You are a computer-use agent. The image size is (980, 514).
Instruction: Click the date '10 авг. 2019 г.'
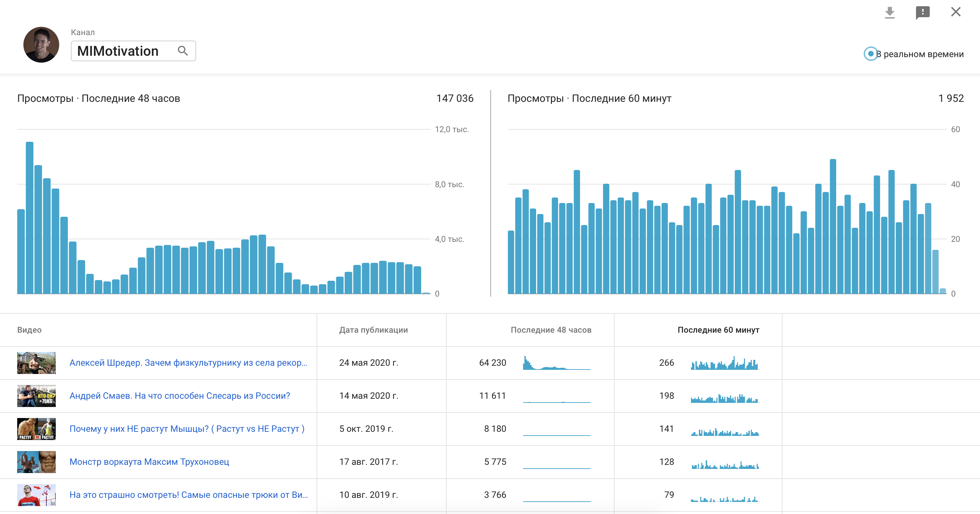(368, 495)
